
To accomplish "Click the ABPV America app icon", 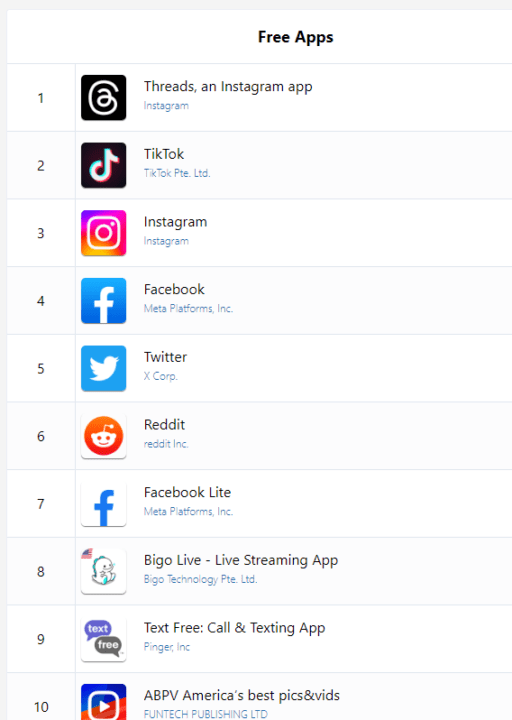I will coord(103,702).
